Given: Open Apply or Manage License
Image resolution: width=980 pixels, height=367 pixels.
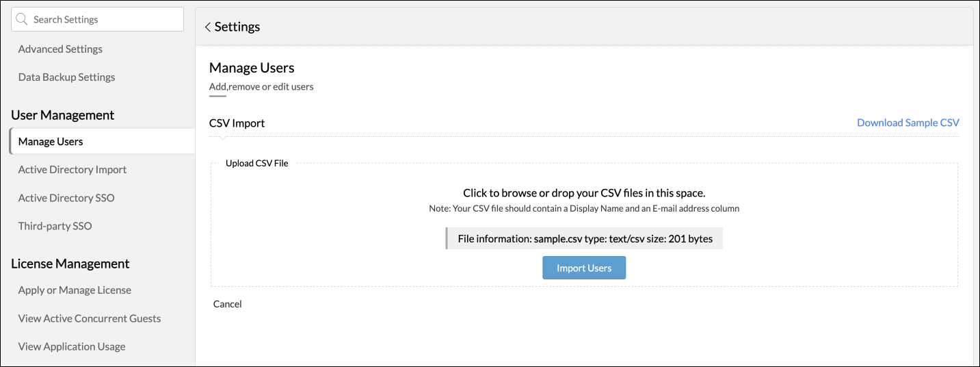Looking at the screenshot, I should pos(75,290).
